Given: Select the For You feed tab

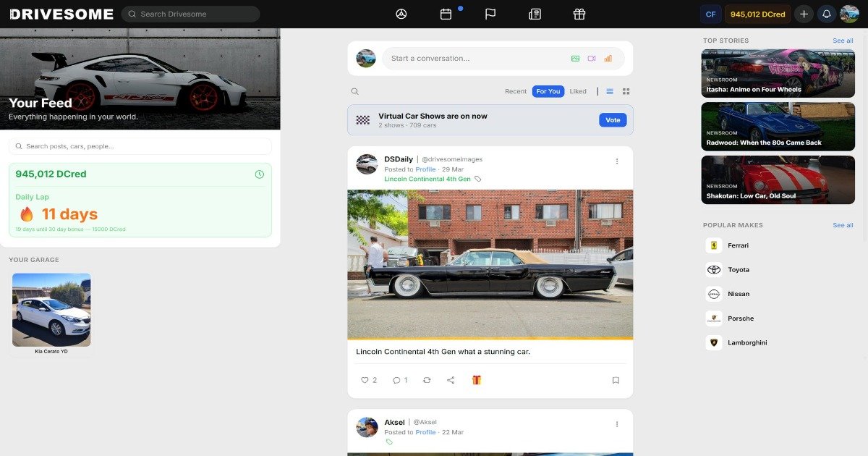Looking at the screenshot, I should click(x=548, y=91).
